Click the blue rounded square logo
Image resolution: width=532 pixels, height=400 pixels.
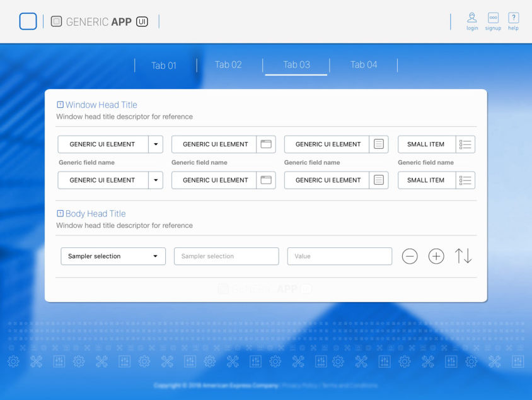(x=28, y=21)
